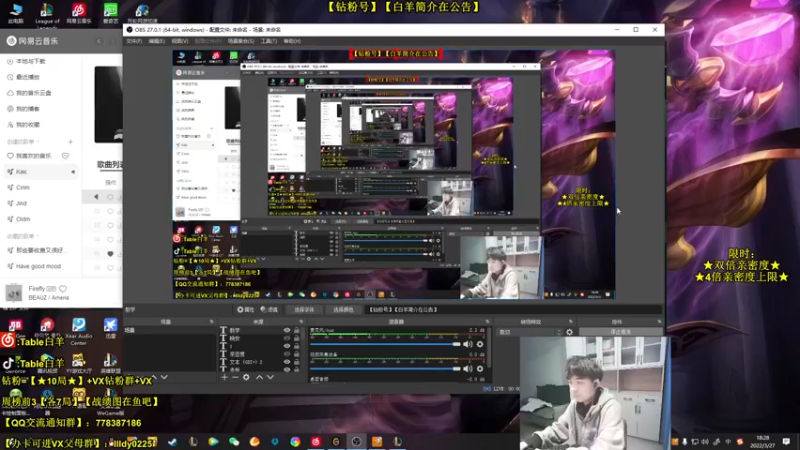The height and width of the screenshot is (450, 800).
Task: Open the 文件(F) menu in OBS
Action: point(134,41)
